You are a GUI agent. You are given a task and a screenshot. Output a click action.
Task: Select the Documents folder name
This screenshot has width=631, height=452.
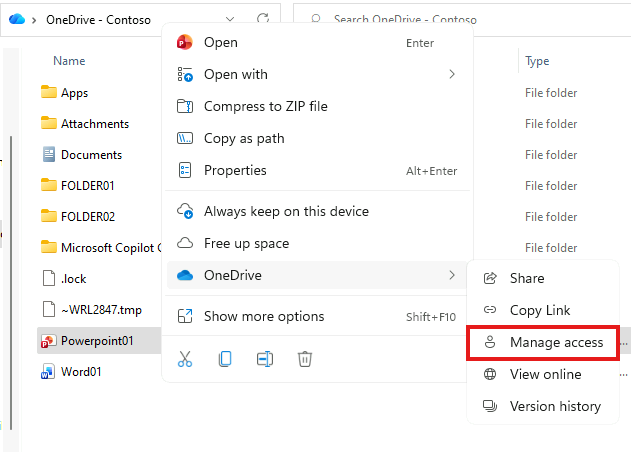pyautogui.click(x=91, y=155)
